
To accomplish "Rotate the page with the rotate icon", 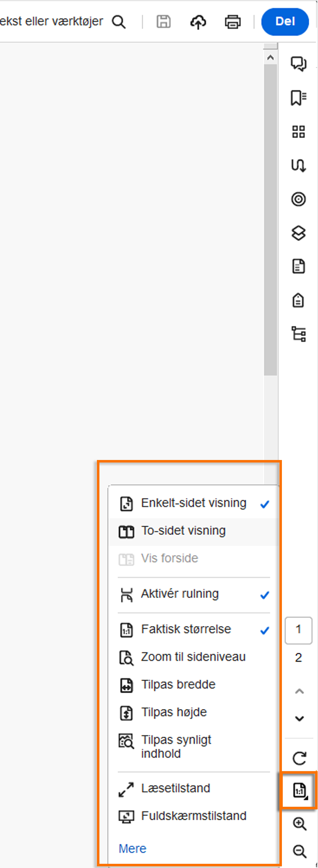I will click(x=299, y=758).
